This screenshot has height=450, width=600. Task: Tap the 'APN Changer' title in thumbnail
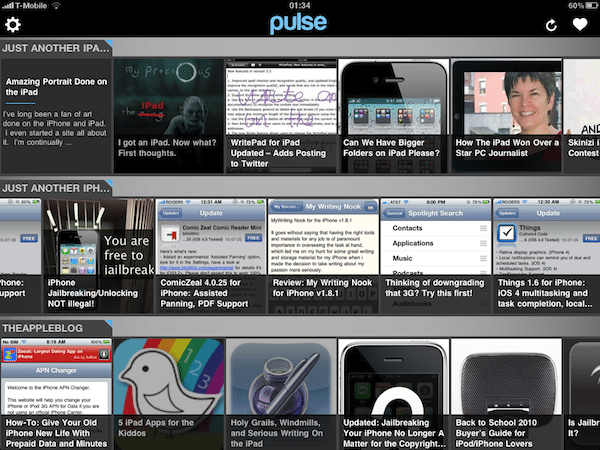coord(56,370)
